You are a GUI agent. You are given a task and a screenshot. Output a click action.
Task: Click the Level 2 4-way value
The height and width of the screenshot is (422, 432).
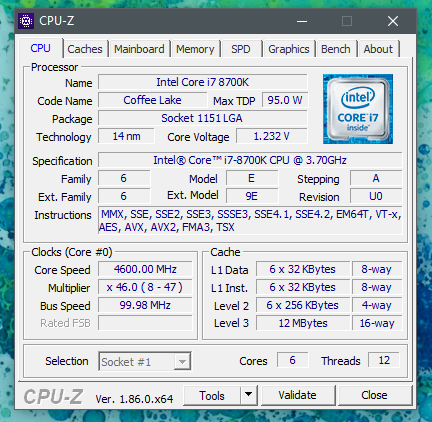[377, 305]
